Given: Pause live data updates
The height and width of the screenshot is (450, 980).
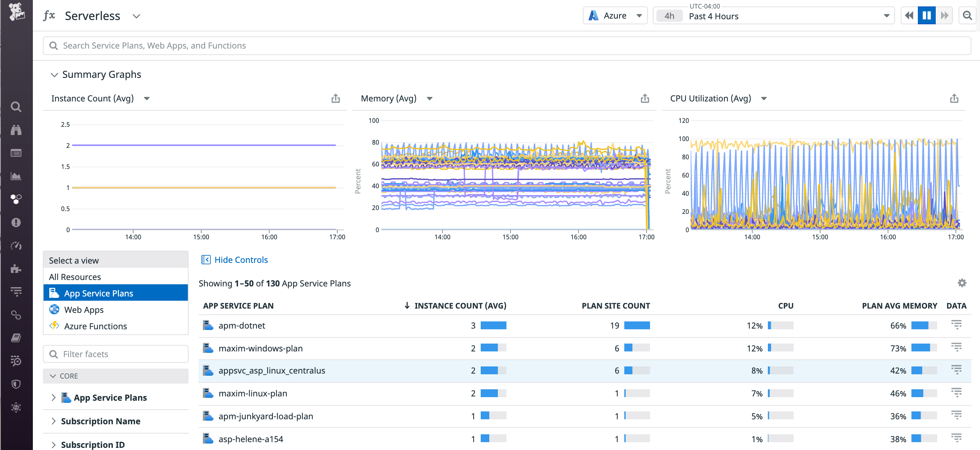Looking at the screenshot, I should [926, 15].
